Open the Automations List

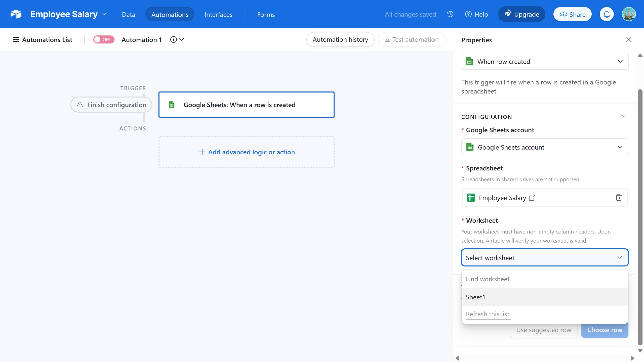(x=43, y=39)
